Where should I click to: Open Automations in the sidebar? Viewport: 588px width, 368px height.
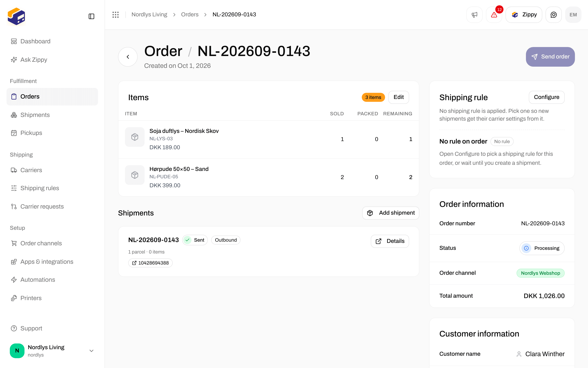click(52, 280)
